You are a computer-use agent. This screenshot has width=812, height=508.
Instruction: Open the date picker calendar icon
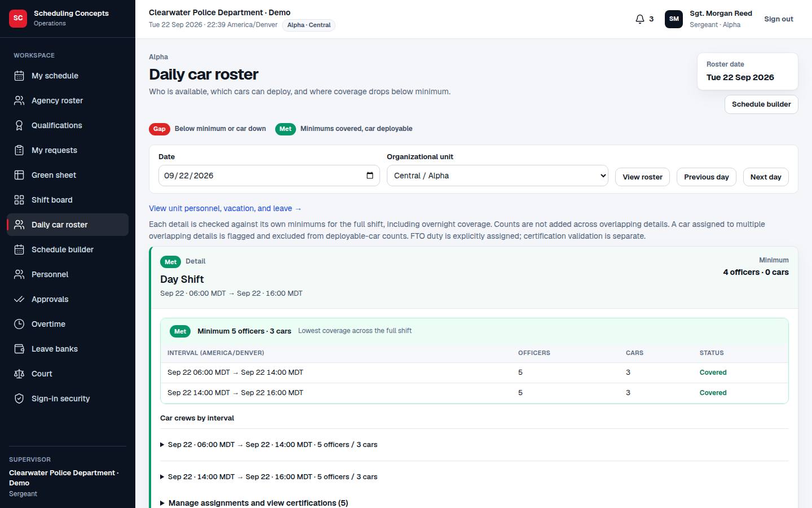[370, 176]
